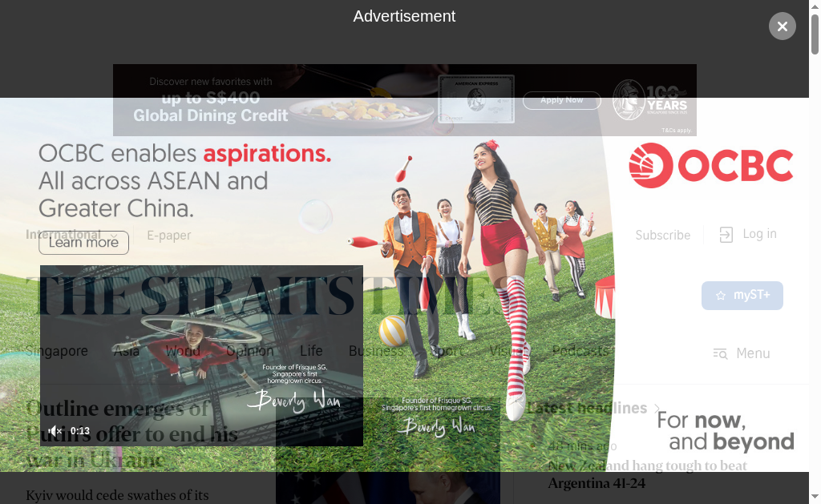Screen dimensions: 821x504
Task: Unmute the OCBC video ad
Action: [x=55, y=431]
